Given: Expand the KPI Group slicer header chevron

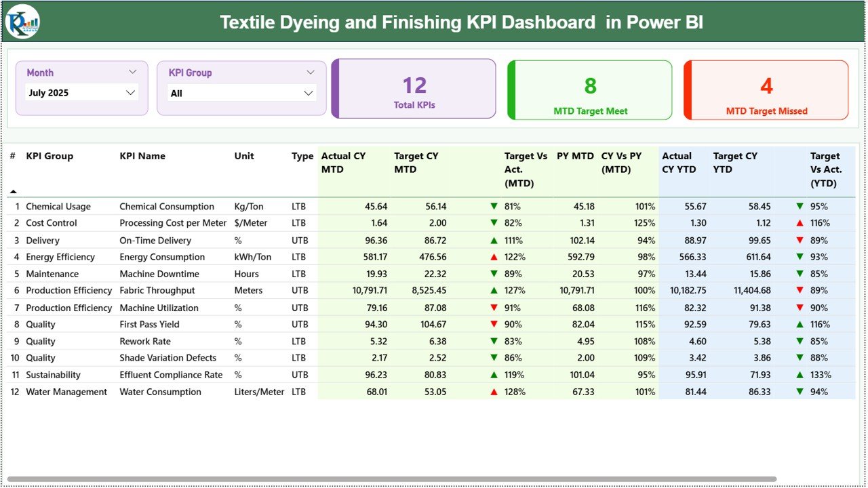Looking at the screenshot, I should [x=311, y=72].
